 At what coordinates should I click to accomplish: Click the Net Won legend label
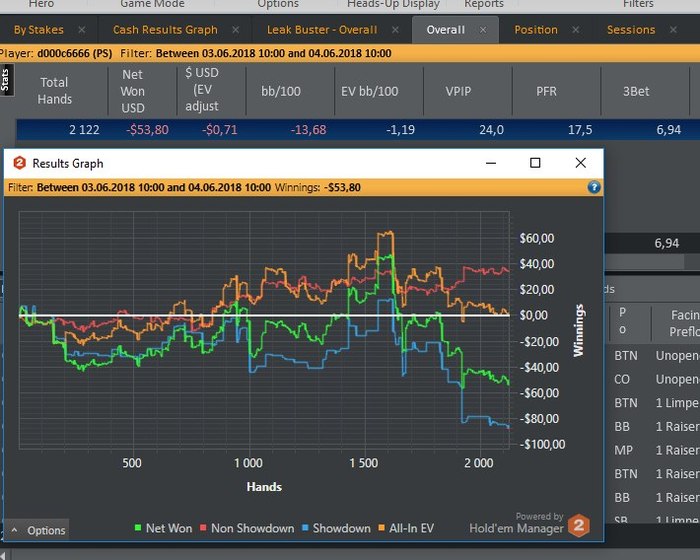[169, 528]
